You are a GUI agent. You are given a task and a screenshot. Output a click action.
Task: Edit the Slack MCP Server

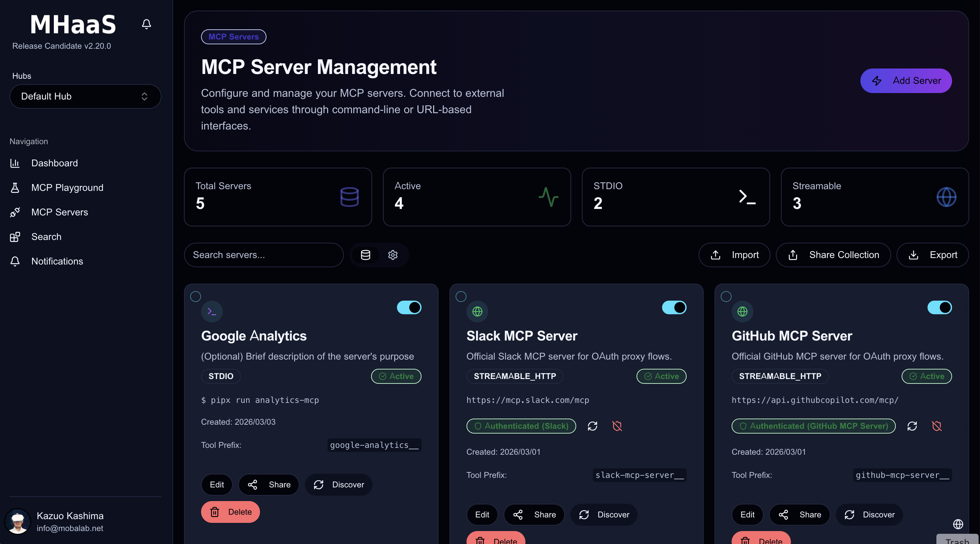coord(482,515)
